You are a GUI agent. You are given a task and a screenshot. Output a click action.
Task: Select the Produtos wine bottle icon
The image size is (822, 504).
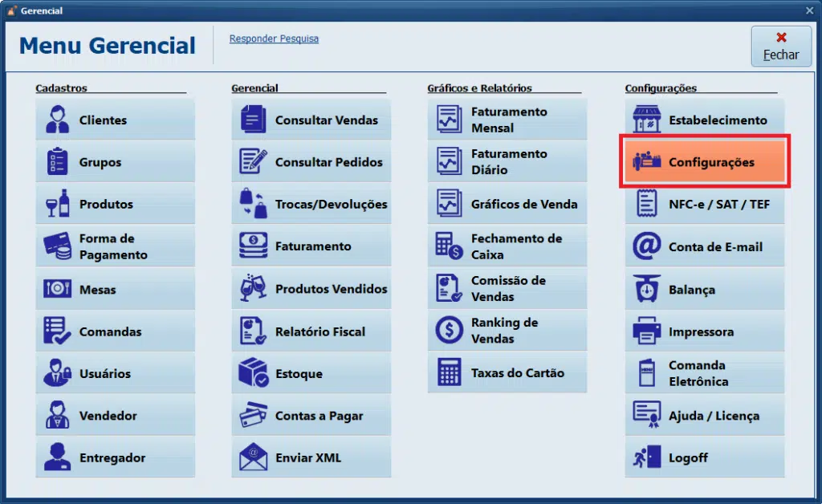(57, 203)
